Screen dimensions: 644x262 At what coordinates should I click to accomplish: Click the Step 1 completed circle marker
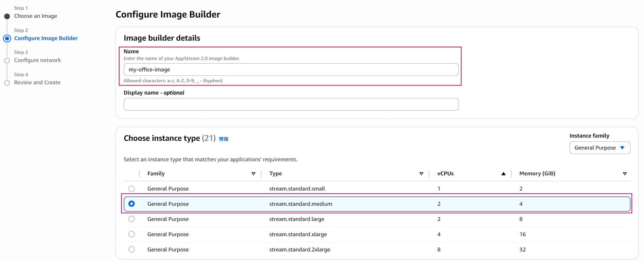click(7, 16)
